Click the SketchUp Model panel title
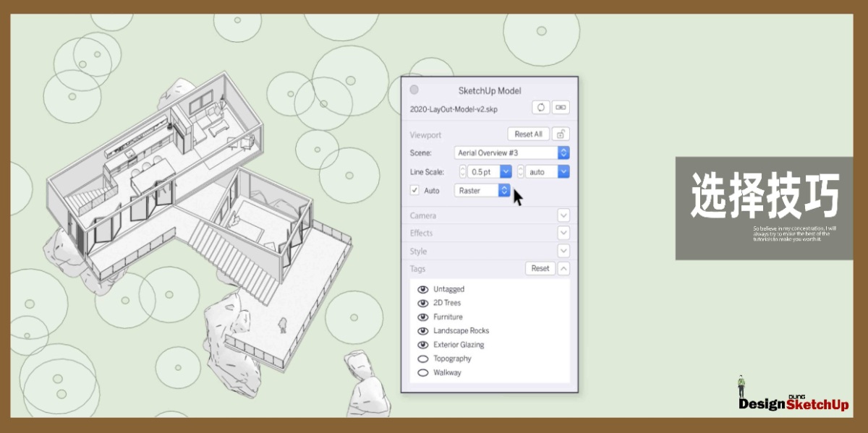 (x=490, y=90)
